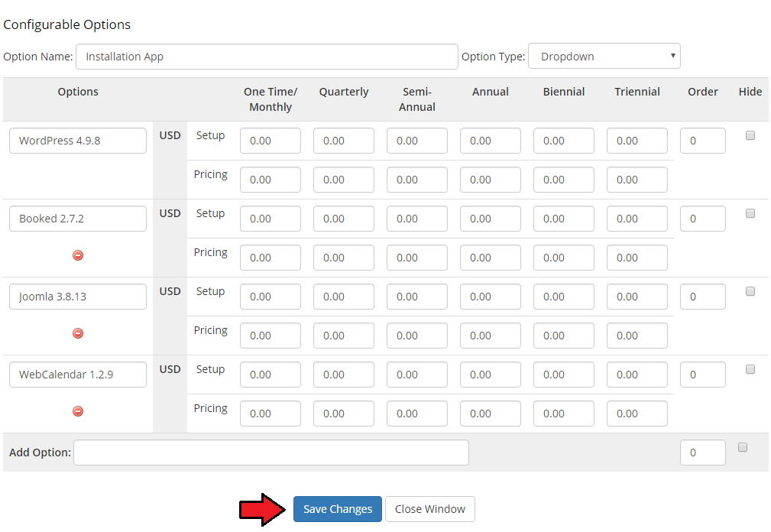Image resolution: width=771 pixels, height=532 pixels.
Task: Focus the Option Name field
Action: pos(267,57)
